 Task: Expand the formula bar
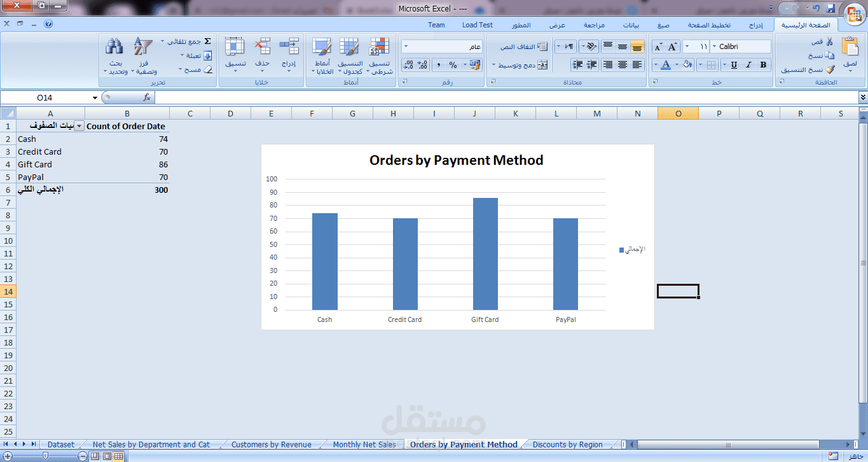[x=863, y=97]
